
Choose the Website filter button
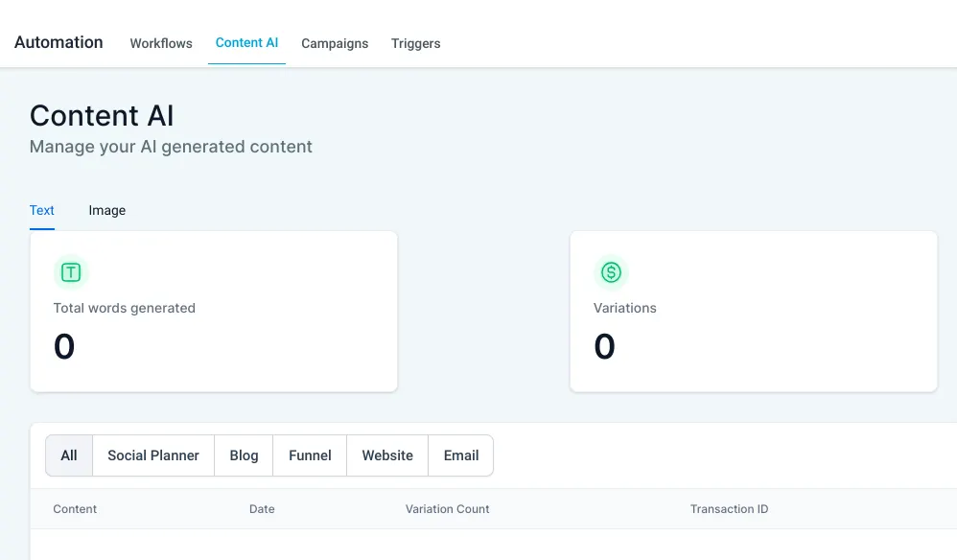click(x=387, y=455)
